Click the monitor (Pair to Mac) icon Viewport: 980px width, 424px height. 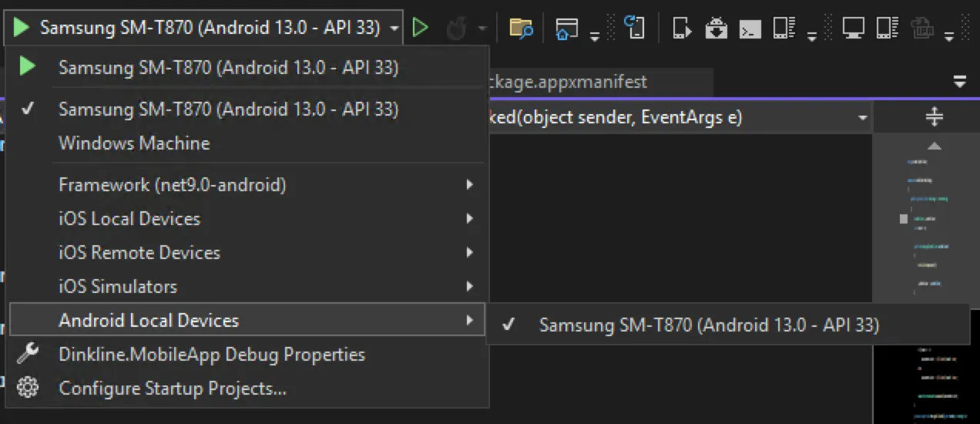[853, 29]
